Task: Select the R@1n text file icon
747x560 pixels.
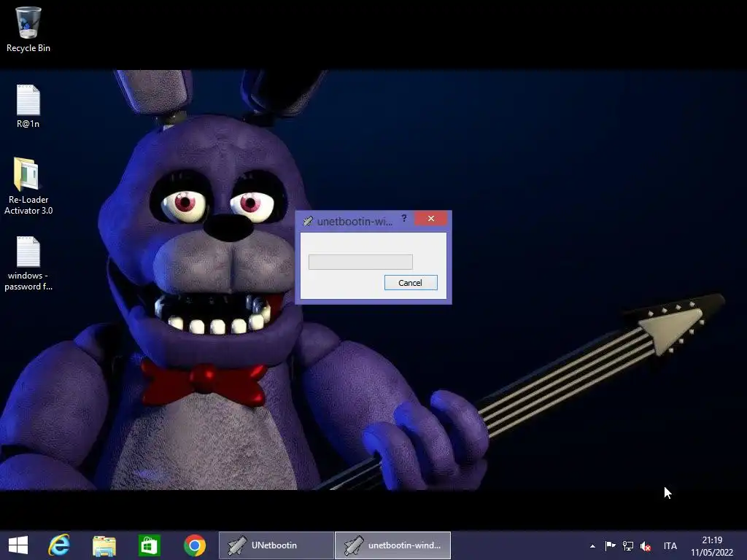Action: click(x=28, y=106)
